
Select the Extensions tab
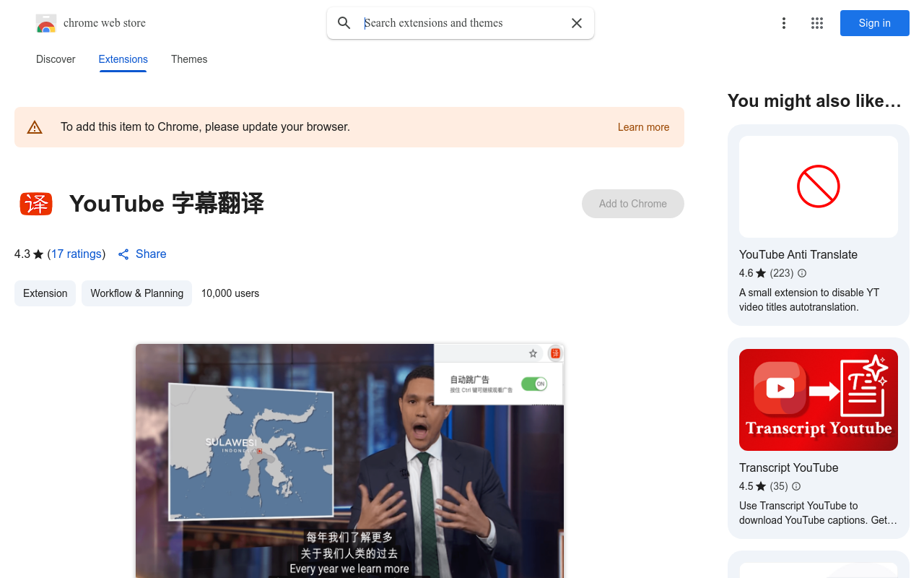pos(123,59)
